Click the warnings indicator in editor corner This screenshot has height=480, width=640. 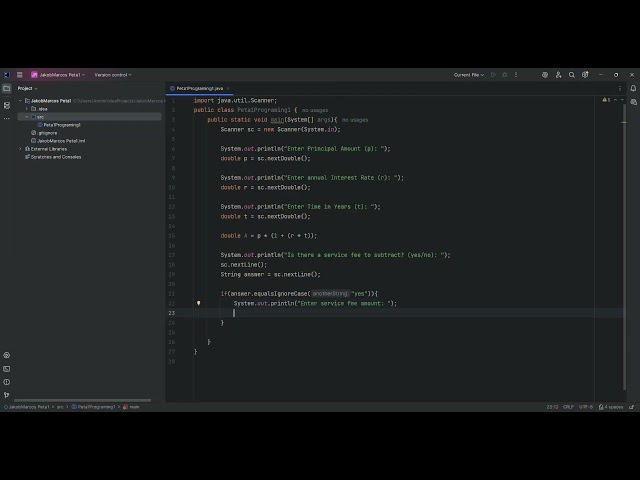(606, 100)
